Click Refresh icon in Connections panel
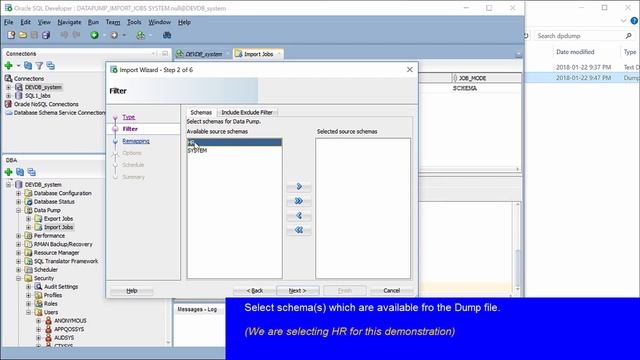 tap(28, 66)
